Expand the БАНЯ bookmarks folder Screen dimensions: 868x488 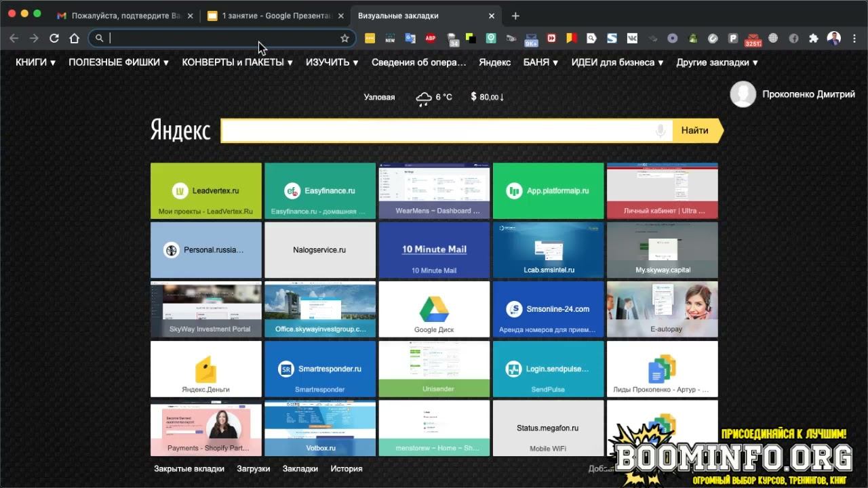point(541,62)
